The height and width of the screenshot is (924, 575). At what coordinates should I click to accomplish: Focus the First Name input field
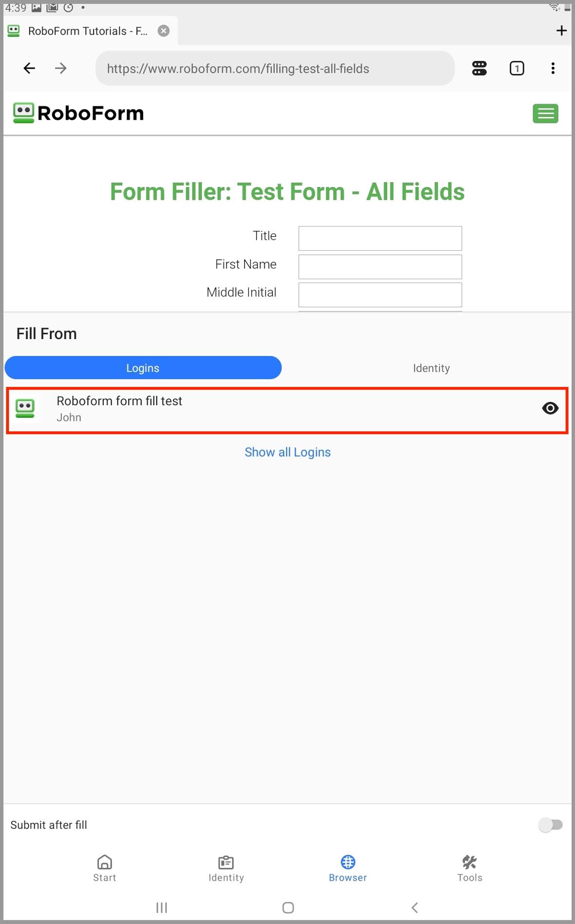pyautogui.click(x=380, y=267)
